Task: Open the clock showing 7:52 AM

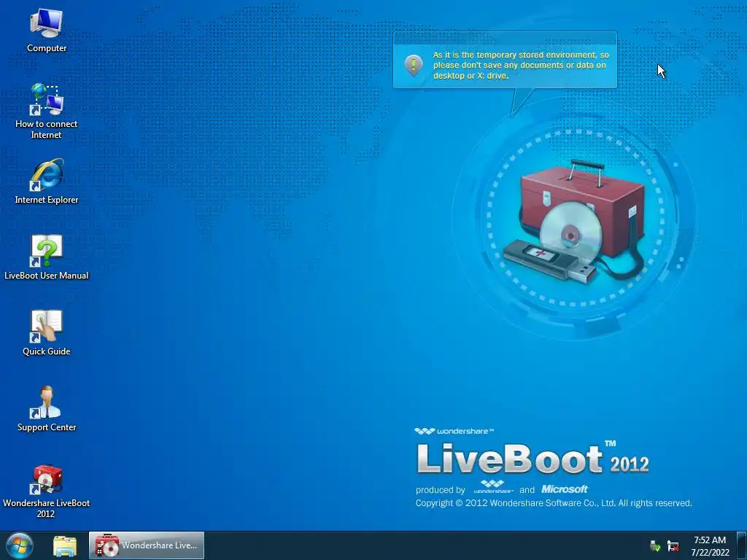Action: coord(710,545)
